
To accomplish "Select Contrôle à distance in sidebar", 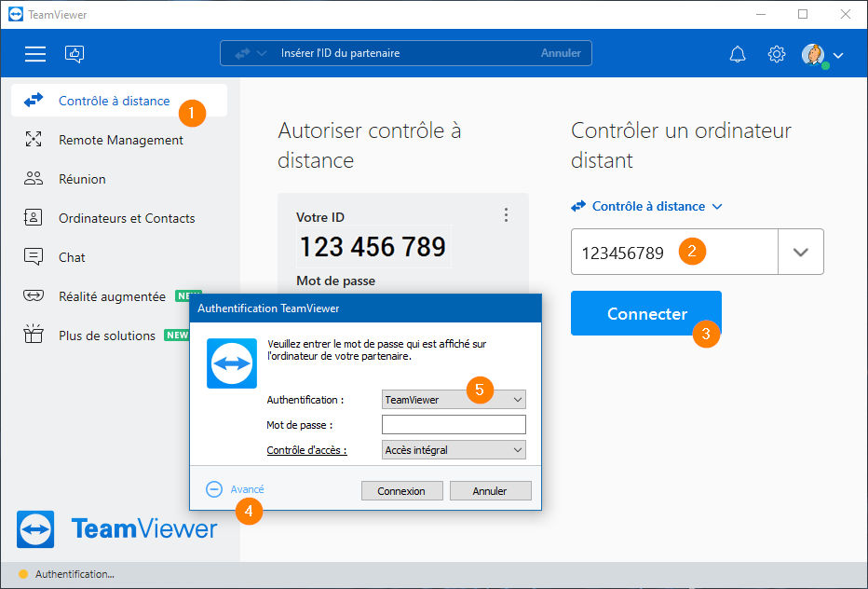I will tap(119, 101).
